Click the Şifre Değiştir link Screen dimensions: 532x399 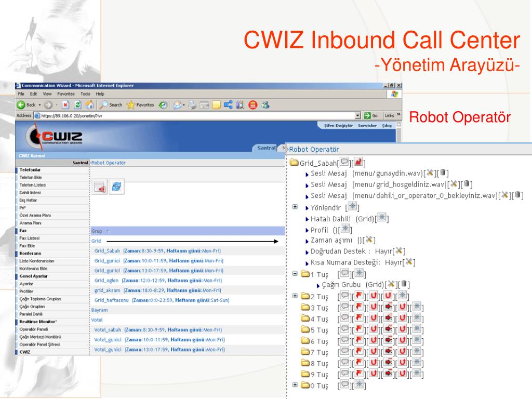click(x=338, y=126)
